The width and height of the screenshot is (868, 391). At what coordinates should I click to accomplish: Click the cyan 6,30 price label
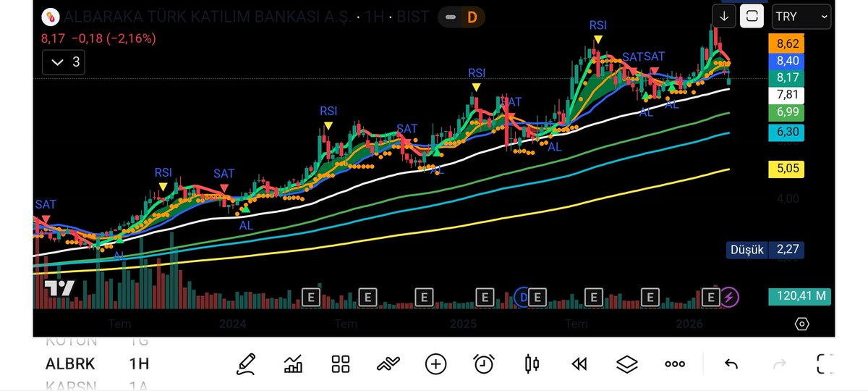click(787, 132)
